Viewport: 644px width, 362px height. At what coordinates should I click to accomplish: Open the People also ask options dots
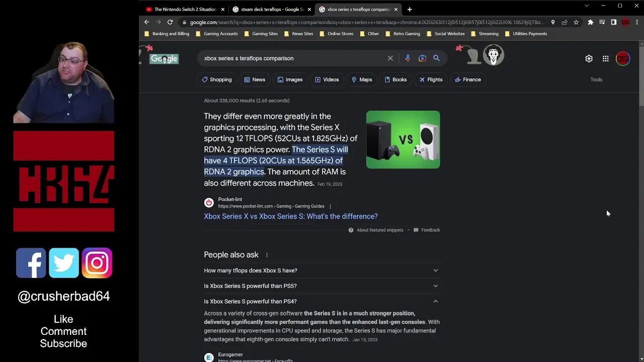click(x=267, y=255)
